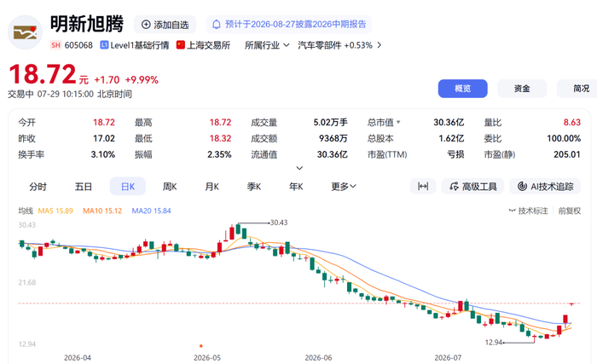Select 分时 chart period
Image resolution: width=597 pixels, height=364 pixels.
pos(38,187)
